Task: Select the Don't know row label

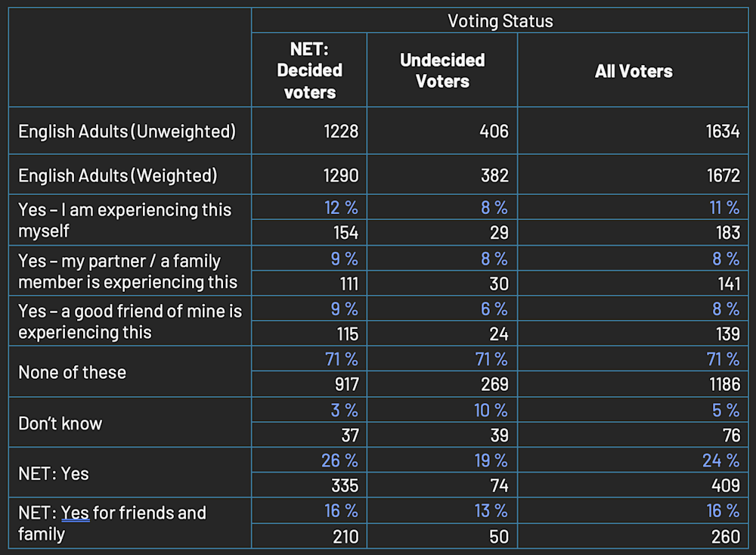Action: click(60, 423)
